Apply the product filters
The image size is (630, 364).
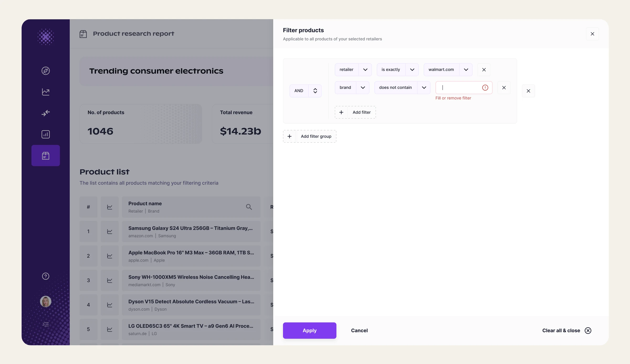(x=310, y=330)
